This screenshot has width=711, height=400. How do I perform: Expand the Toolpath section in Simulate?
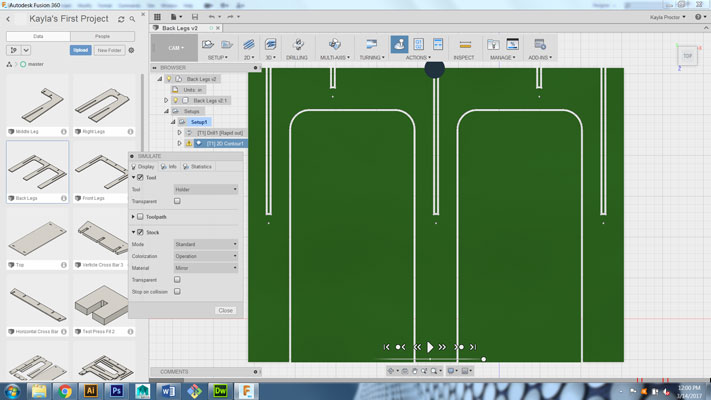[x=133, y=217]
